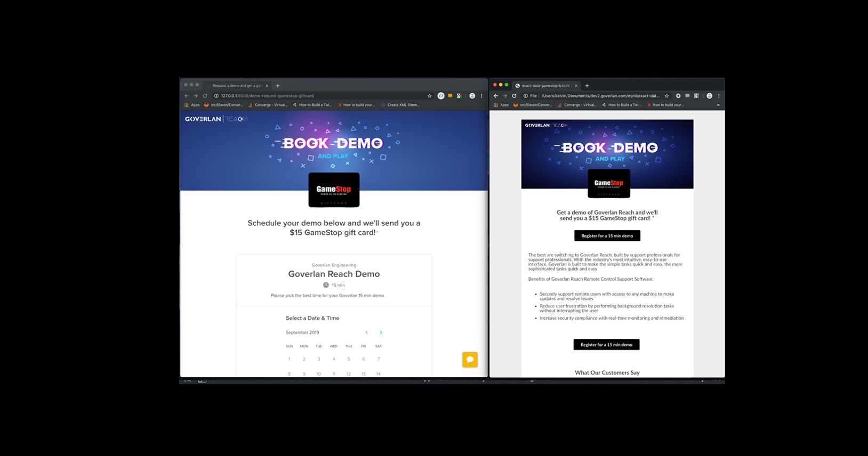Go forward in right browser window

(x=505, y=96)
